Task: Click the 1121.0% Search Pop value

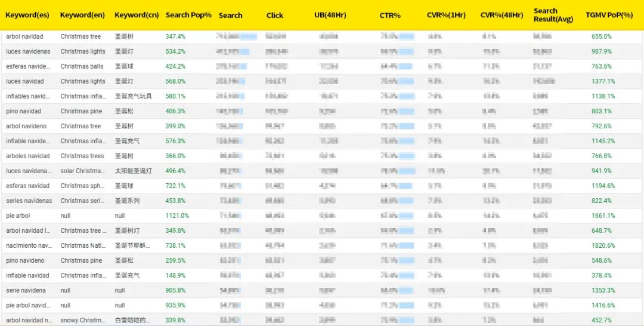Action: pyautogui.click(x=177, y=216)
